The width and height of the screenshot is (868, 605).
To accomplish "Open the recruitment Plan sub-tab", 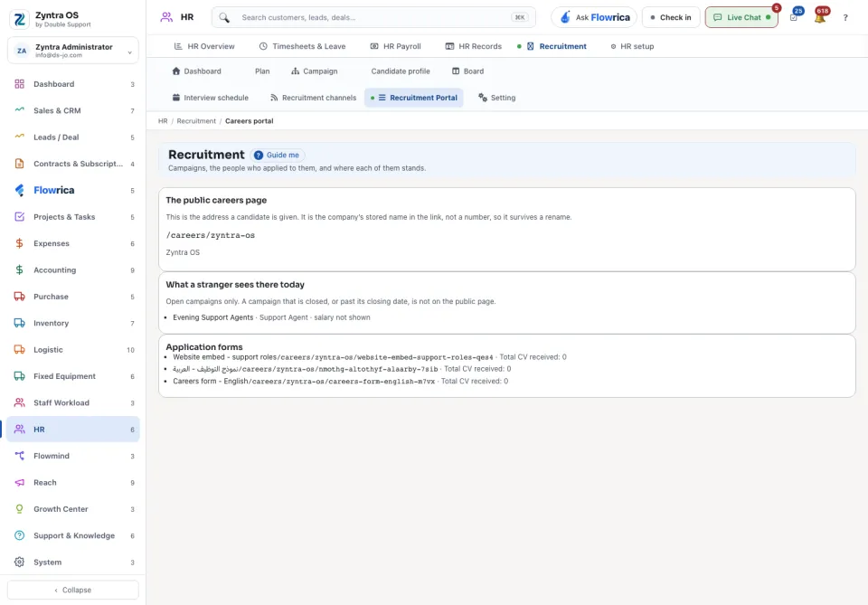I will (x=262, y=71).
